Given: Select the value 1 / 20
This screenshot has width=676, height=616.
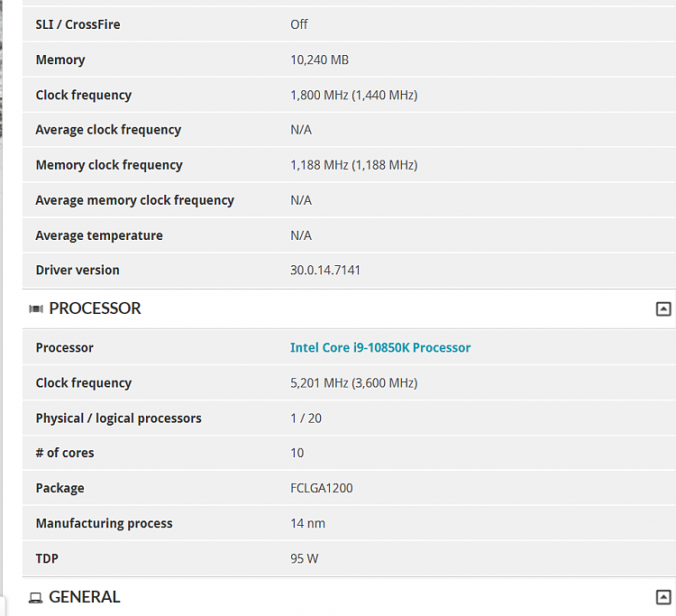Looking at the screenshot, I should [306, 418].
